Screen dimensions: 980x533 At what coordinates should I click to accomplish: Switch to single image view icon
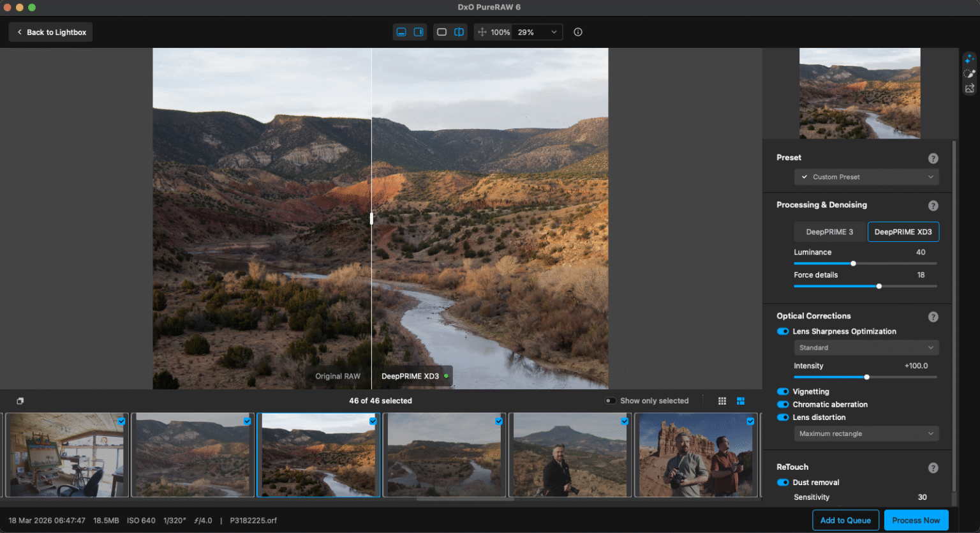[442, 32]
